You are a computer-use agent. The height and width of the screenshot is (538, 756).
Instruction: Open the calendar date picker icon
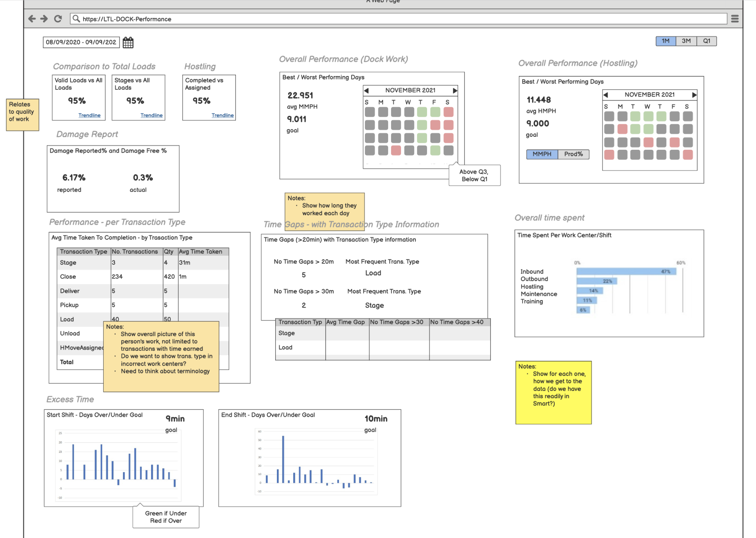click(x=128, y=42)
